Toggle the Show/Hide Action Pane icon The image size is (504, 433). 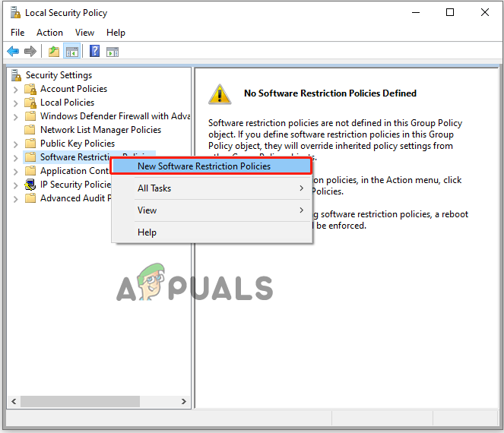[x=113, y=52]
